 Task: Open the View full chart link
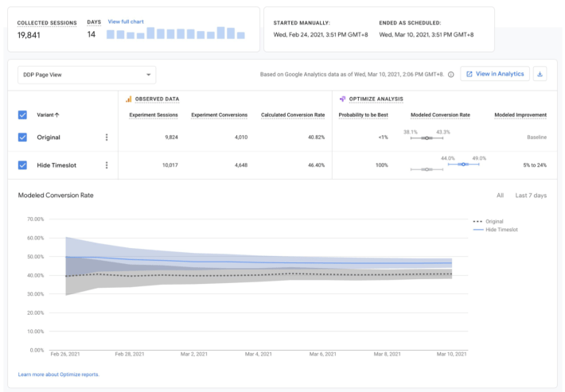[127, 21]
